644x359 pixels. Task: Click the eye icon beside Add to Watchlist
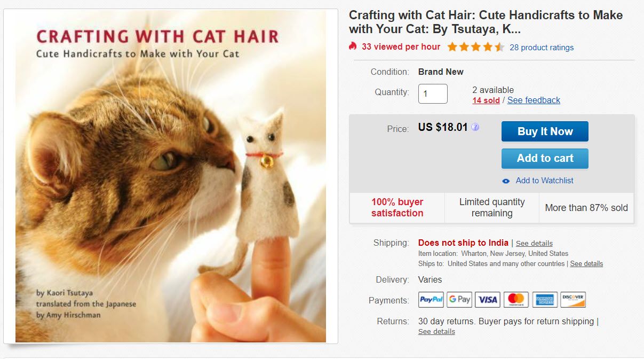[x=506, y=181]
